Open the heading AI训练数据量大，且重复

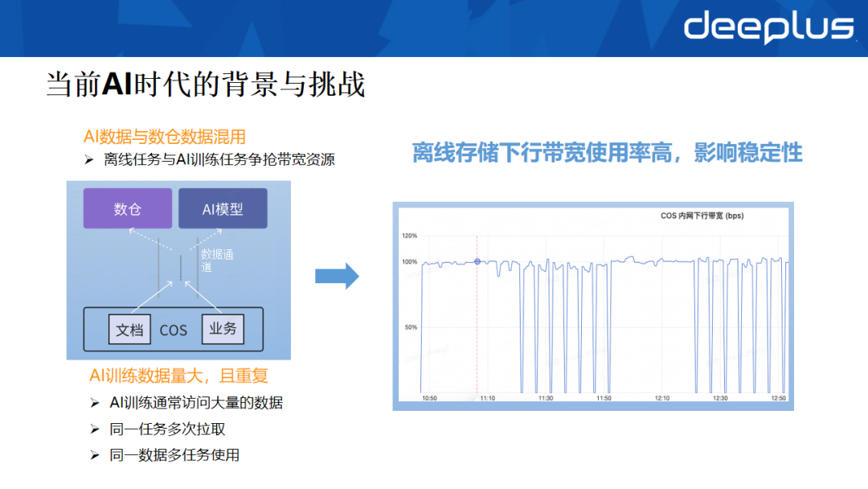click(178, 375)
